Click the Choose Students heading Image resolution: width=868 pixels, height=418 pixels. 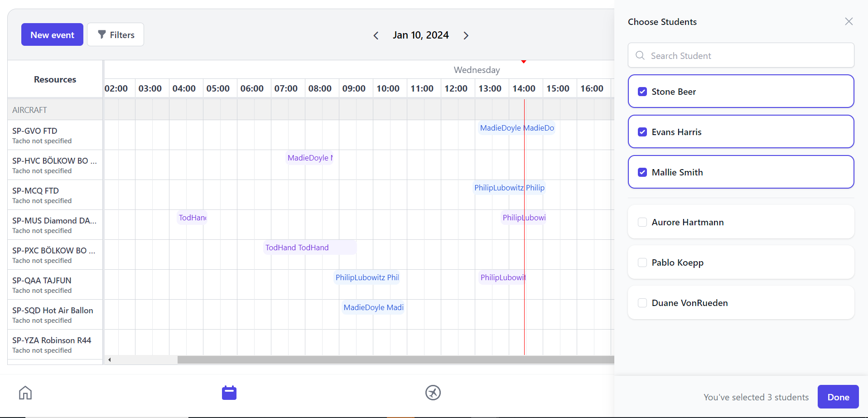(662, 22)
